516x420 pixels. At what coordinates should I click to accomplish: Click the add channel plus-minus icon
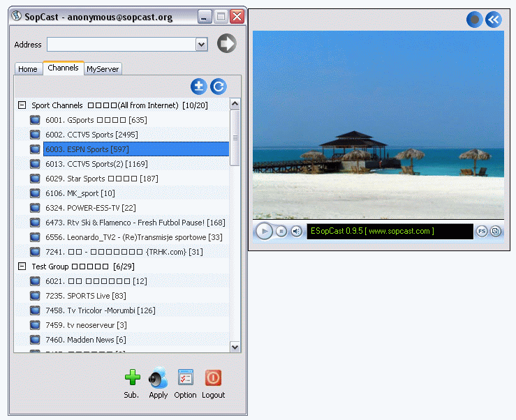click(199, 87)
